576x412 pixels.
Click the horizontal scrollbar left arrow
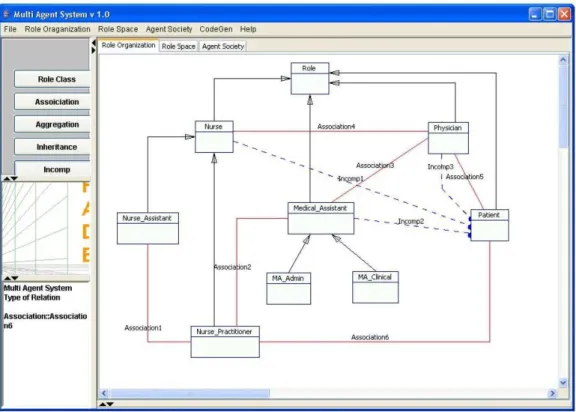pos(104,393)
